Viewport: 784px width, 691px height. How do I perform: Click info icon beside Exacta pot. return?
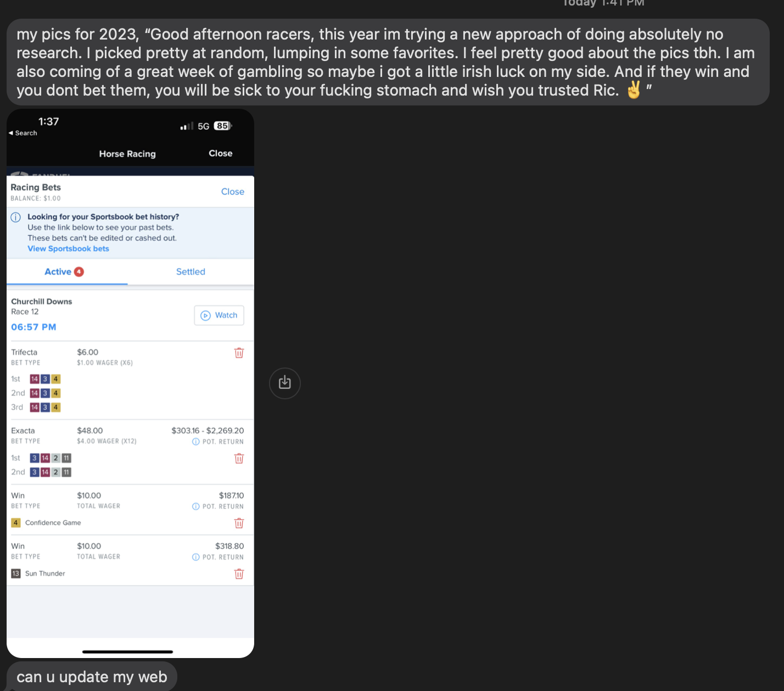195,442
